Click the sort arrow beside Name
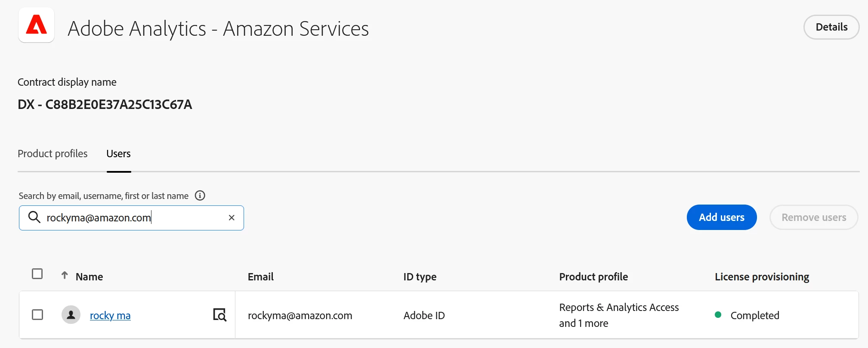The width and height of the screenshot is (868, 348). click(65, 275)
